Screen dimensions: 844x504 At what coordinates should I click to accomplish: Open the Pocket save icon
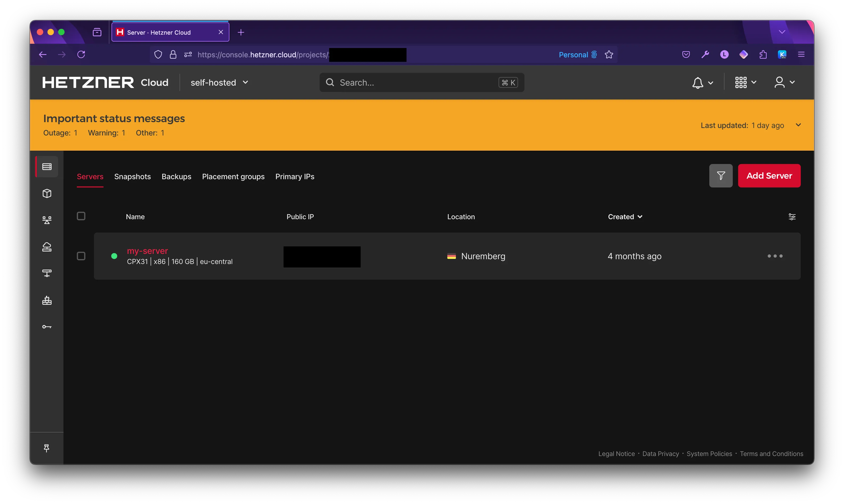click(x=686, y=54)
